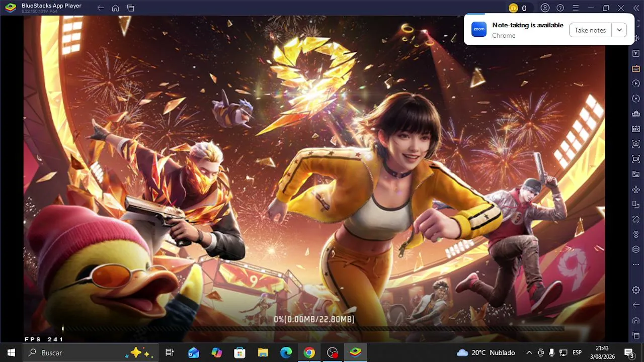Show more sidebar tools via three dots
Image resolution: width=644 pixels, height=362 pixels.
(636, 264)
